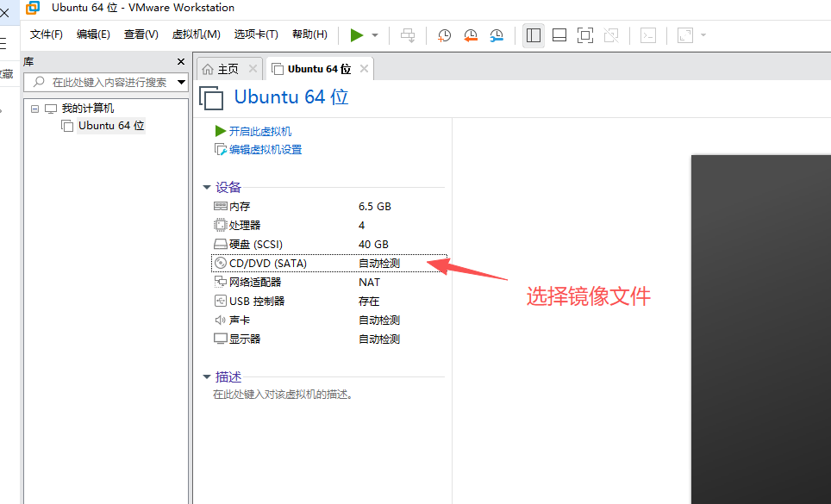Image resolution: width=831 pixels, height=504 pixels.
Task: Select the 硬盘 (SCSI) device row
Action: 328,245
